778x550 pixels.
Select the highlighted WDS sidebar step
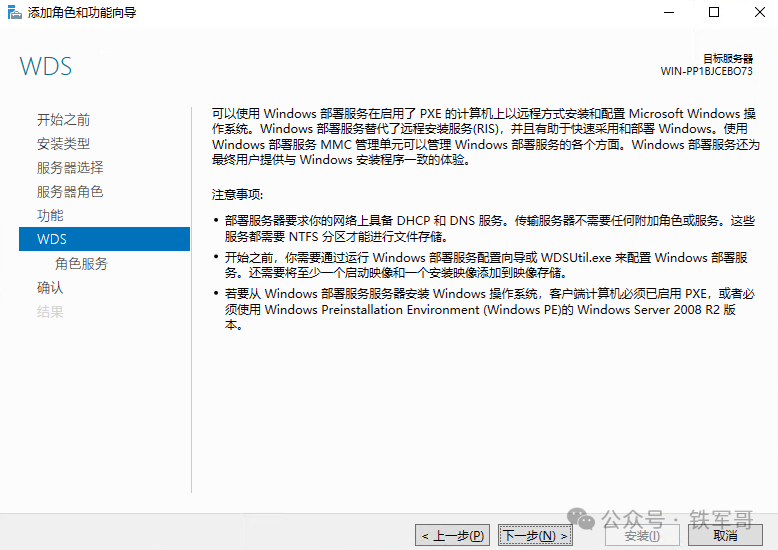(x=104, y=239)
